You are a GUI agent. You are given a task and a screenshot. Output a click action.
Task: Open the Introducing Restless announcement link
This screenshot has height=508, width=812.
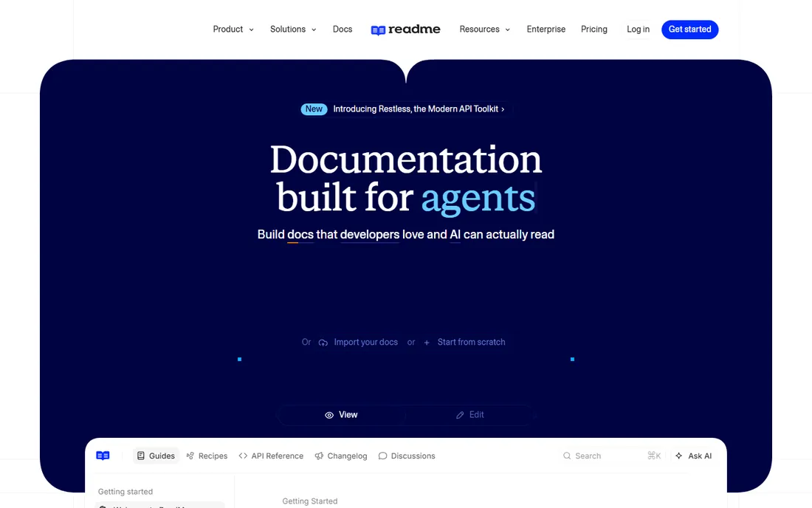click(419, 109)
